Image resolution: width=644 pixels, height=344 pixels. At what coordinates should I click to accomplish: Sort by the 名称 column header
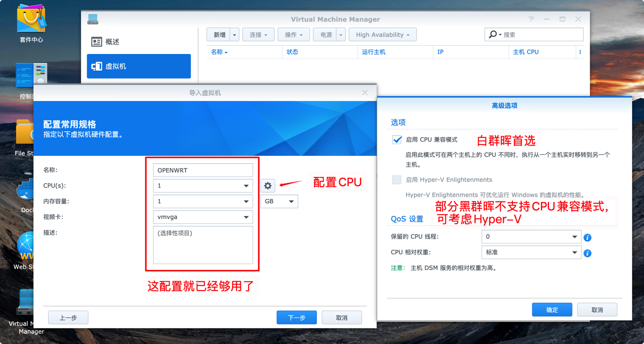244,52
